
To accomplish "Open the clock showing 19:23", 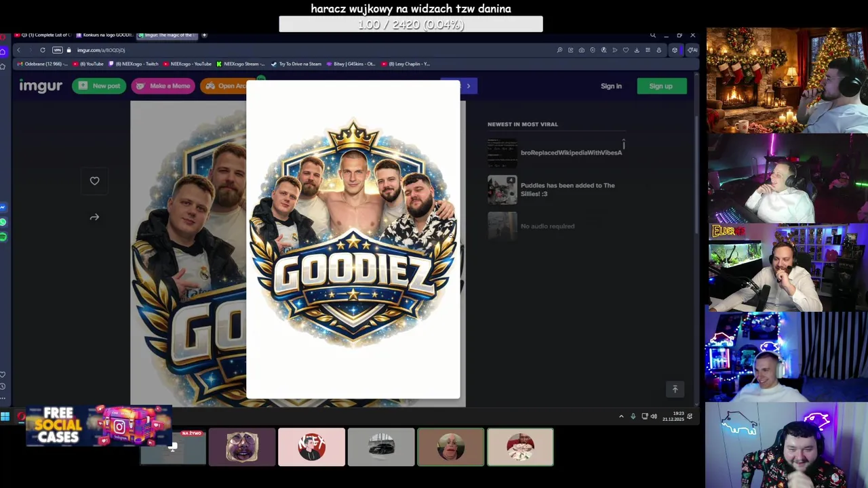I will [x=673, y=416].
